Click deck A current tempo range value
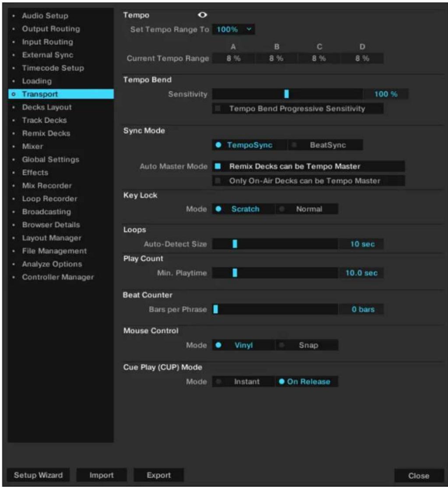 pos(233,58)
